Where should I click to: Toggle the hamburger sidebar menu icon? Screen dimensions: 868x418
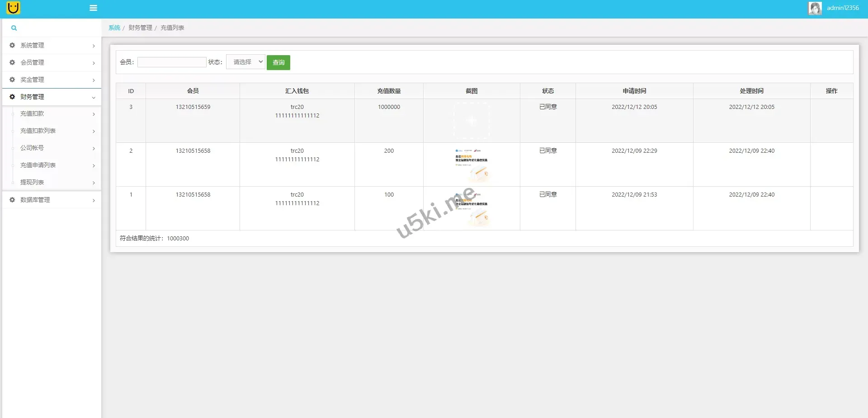93,8
